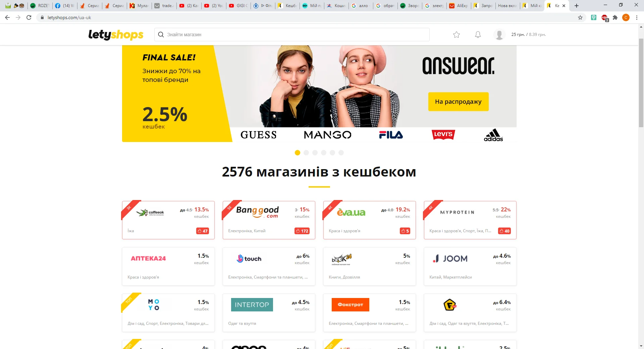The image size is (644, 349).
Task: Open favorites star icon in site header
Action: [x=456, y=35]
